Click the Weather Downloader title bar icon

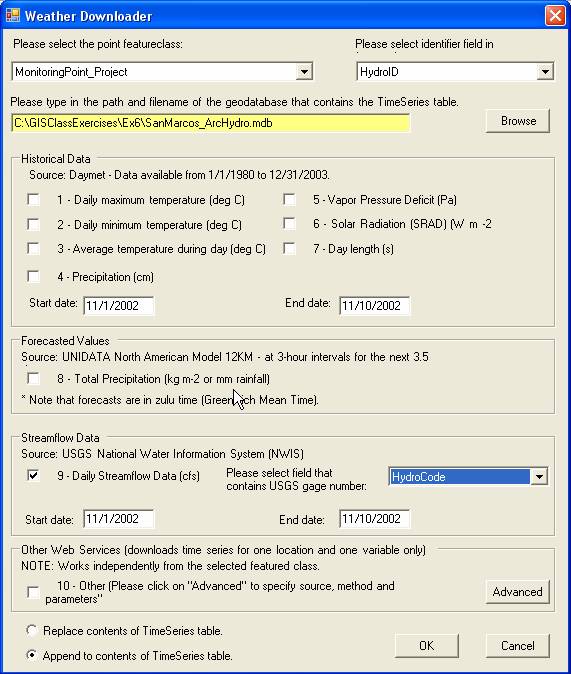pyautogui.click(x=12, y=15)
